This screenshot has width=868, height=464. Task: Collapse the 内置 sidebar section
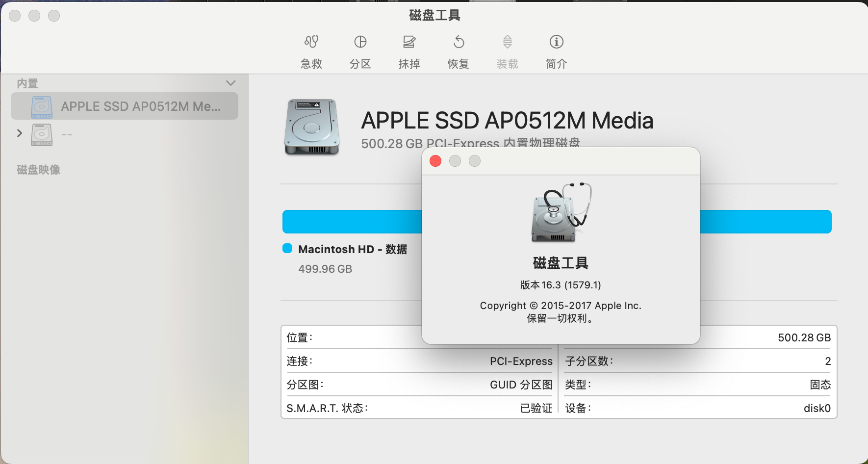pos(230,83)
